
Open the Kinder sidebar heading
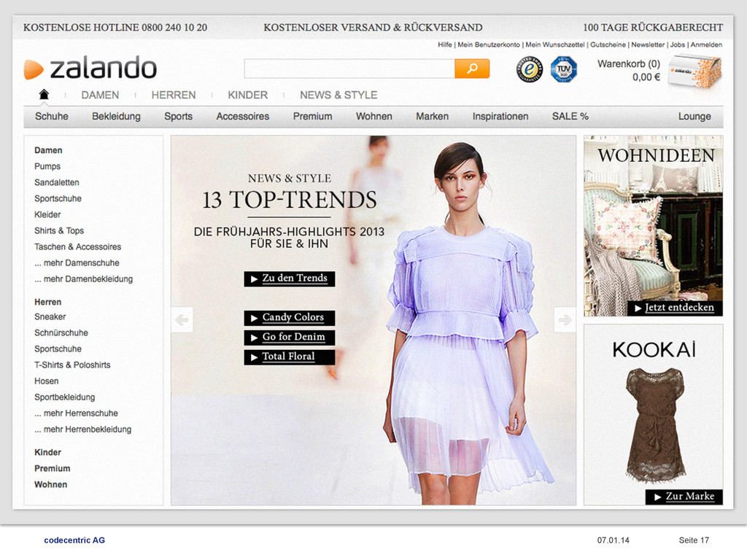47,452
